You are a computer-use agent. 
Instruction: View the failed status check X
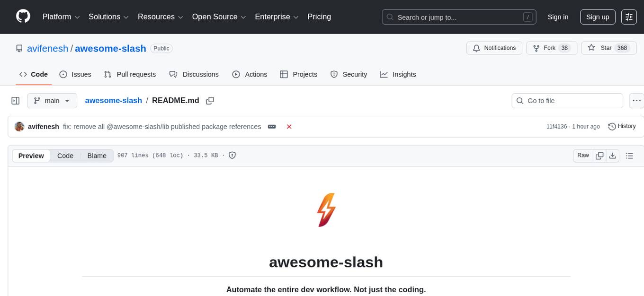point(289,126)
